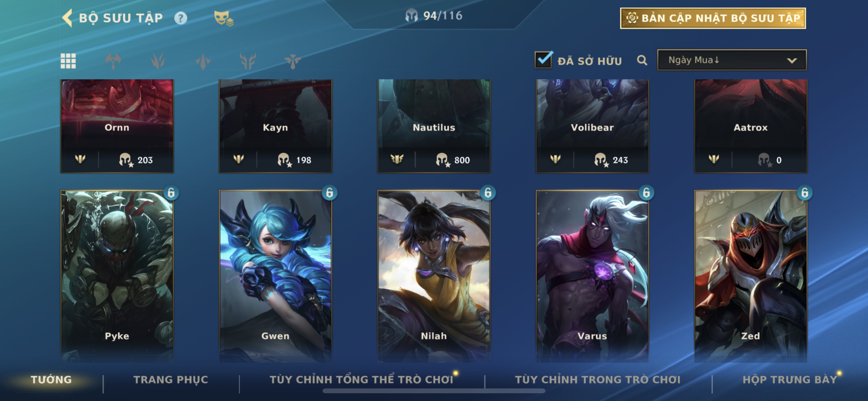The height and width of the screenshot is (401, 868).
Task: Click the unlock badge on Zed card
Action: [x=805, y=193]
